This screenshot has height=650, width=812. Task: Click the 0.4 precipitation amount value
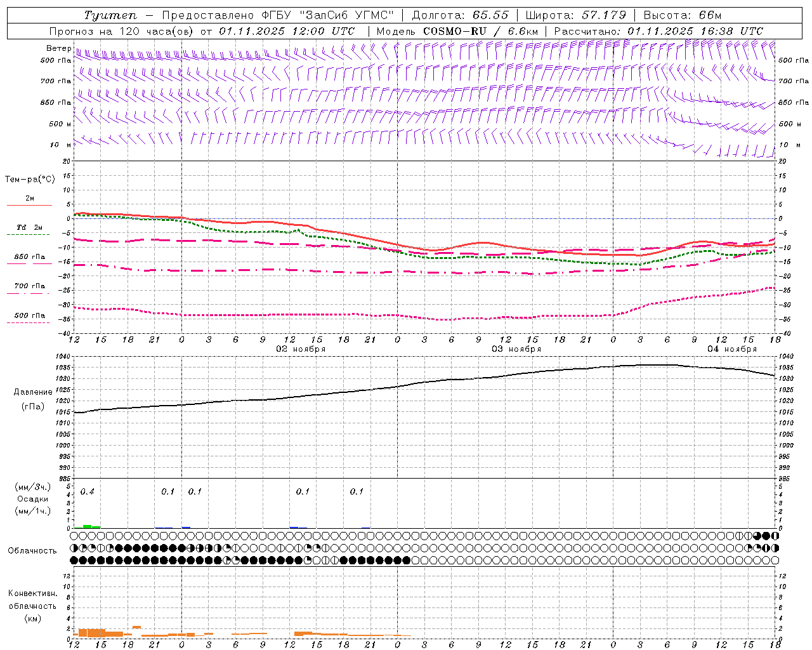click(88, 492)
